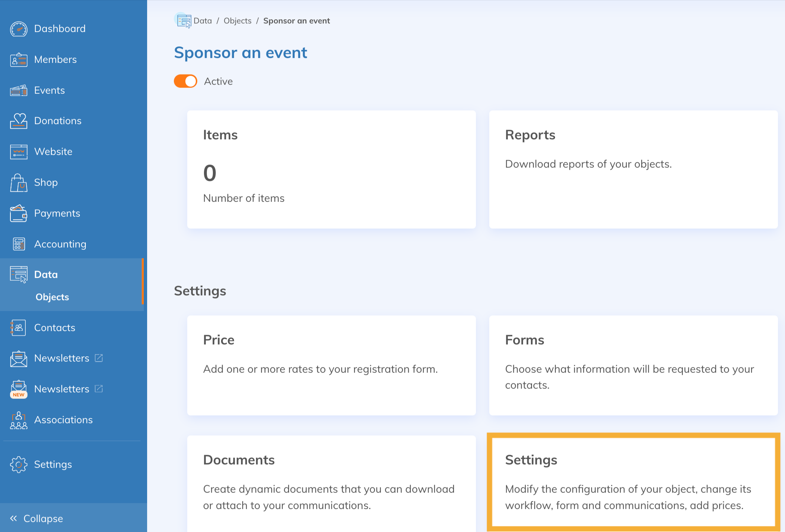Click the Accounting calculator icon
This screenshot has width=785, height=532.
tap(19, 244)
